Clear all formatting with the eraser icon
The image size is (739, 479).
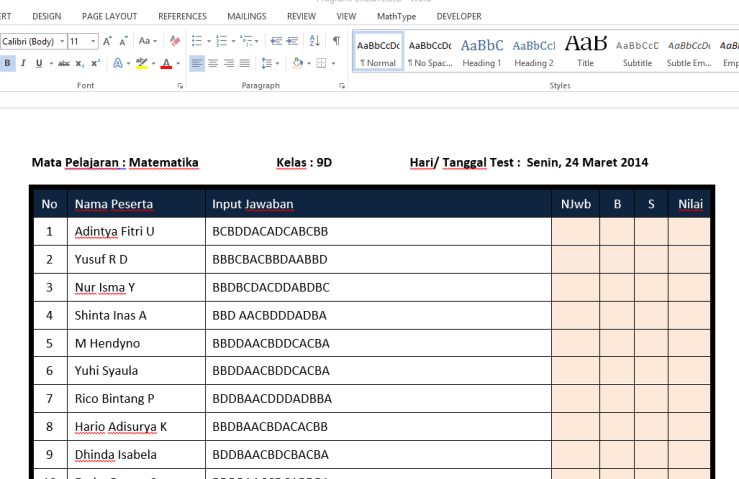click(175, 41)
